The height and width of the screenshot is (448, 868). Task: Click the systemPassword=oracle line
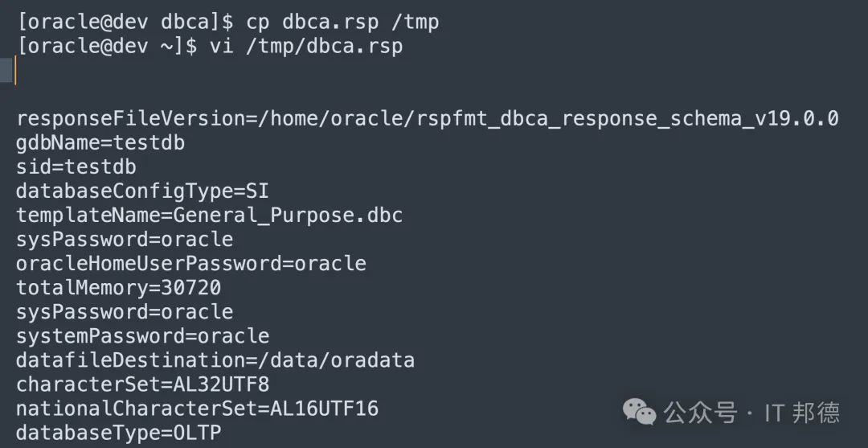142,336
